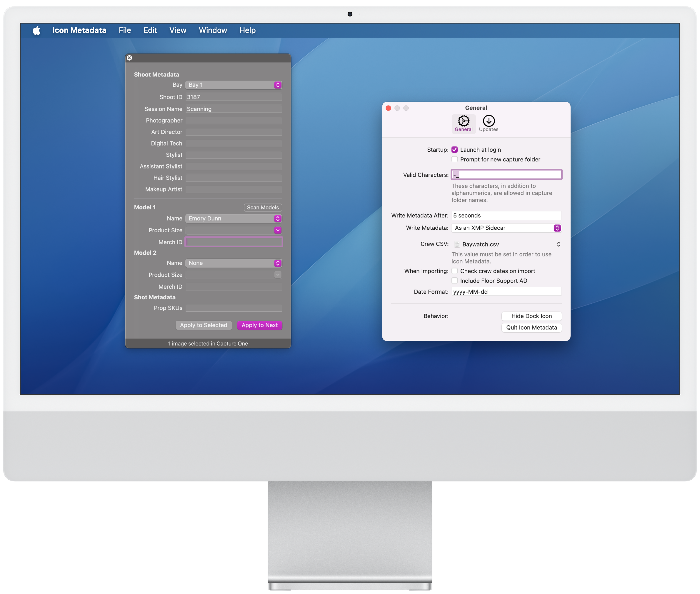Click red close button of General window
The height and width of the screenshot is (594, 700).
[x=388, y=108]
